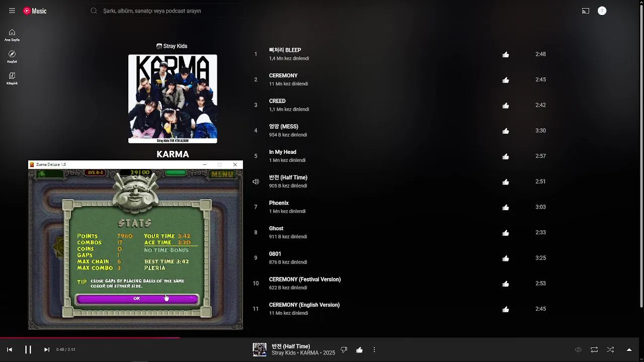Like the first CEREMONY track
Image resolution: width=644 pixels, height=362 pixels.
(x=506, y=80)
